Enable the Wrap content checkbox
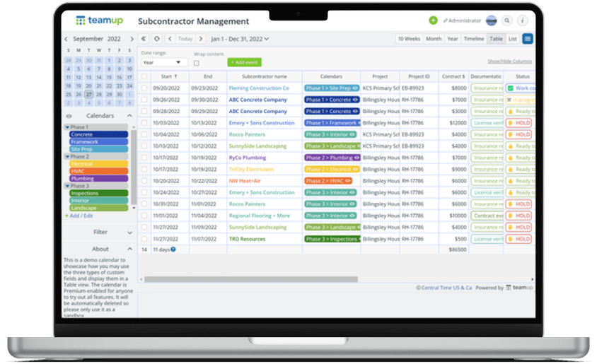Viewport: 597px width, 364px height. coord(197,63)
